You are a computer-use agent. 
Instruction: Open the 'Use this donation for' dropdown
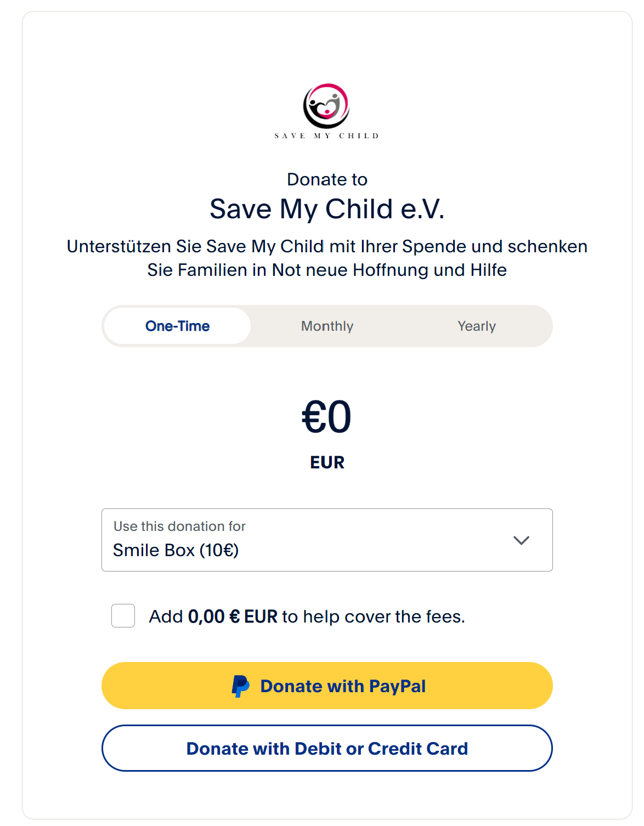[327, 540]
